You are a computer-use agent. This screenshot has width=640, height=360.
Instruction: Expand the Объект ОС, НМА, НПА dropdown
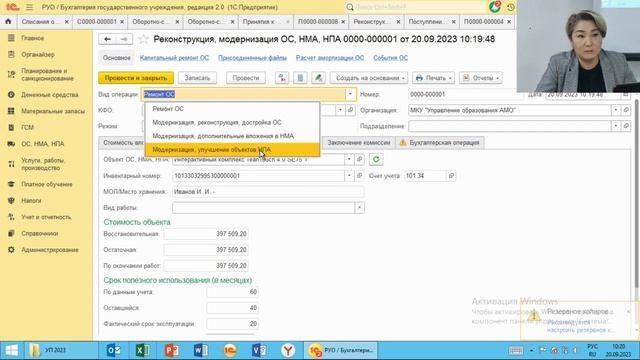coord(349,159)
